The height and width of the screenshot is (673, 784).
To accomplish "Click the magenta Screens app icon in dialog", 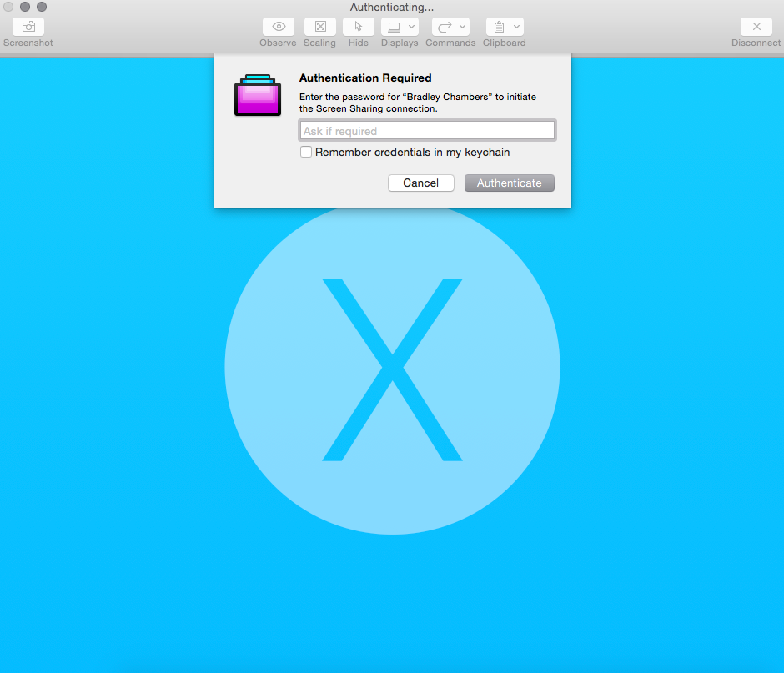I will pos(258,95).
